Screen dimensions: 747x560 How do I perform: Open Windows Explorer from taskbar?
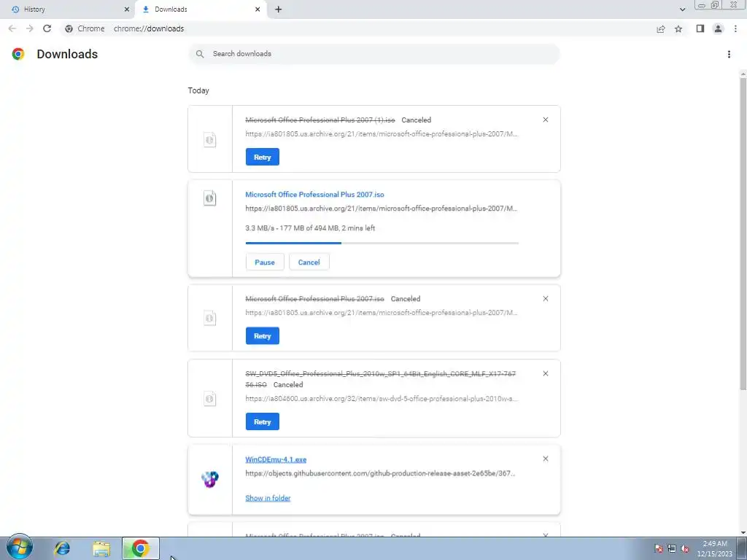(101, 548)
